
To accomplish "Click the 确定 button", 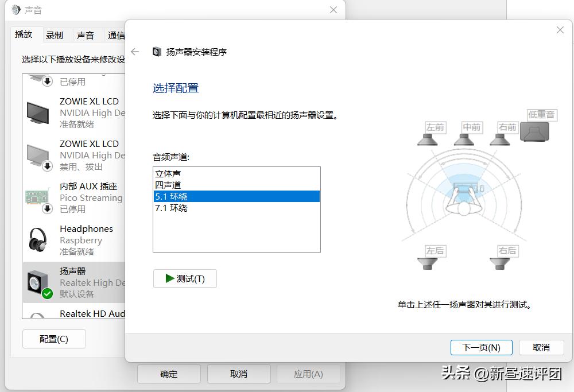I will point(168,374).
